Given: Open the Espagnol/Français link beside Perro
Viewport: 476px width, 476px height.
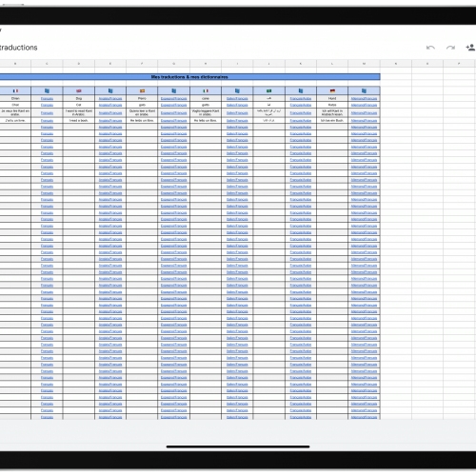Looking at the screenshot, I should coord(174,99).
